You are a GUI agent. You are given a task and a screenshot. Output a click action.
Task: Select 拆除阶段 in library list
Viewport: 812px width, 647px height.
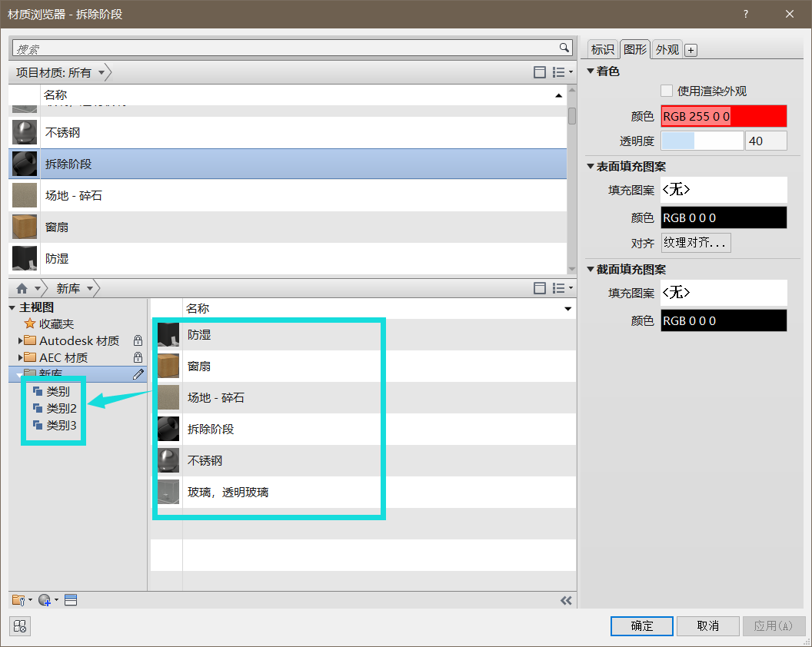(364, 429)
